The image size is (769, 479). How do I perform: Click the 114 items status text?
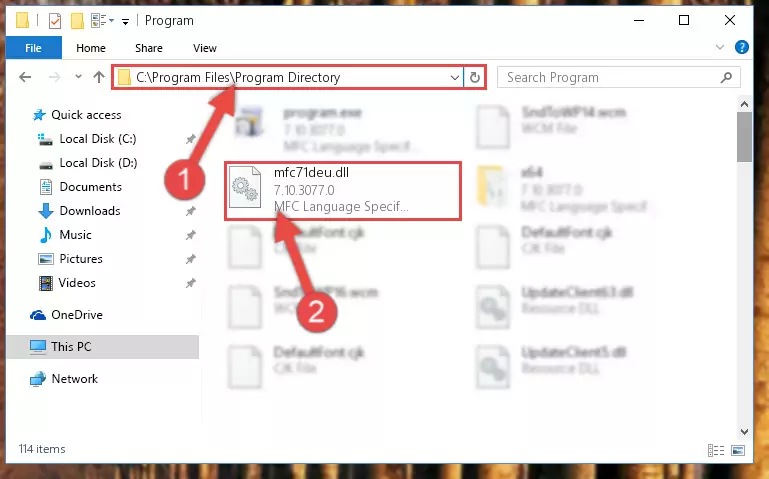point(42,449)
